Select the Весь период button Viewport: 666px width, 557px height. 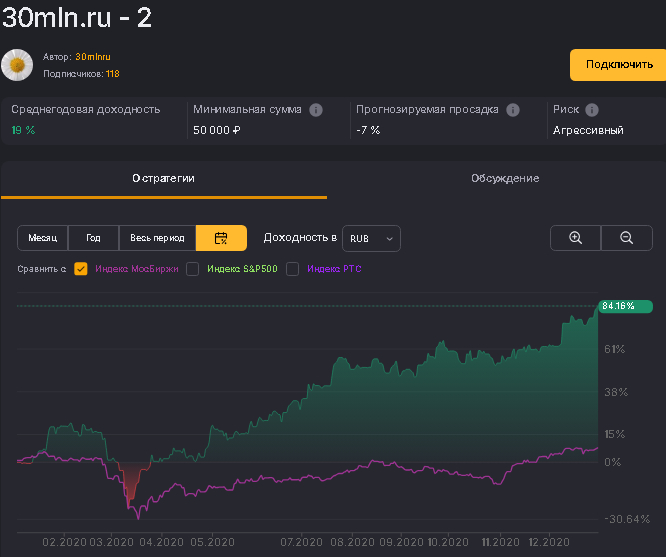coord(157,238)
